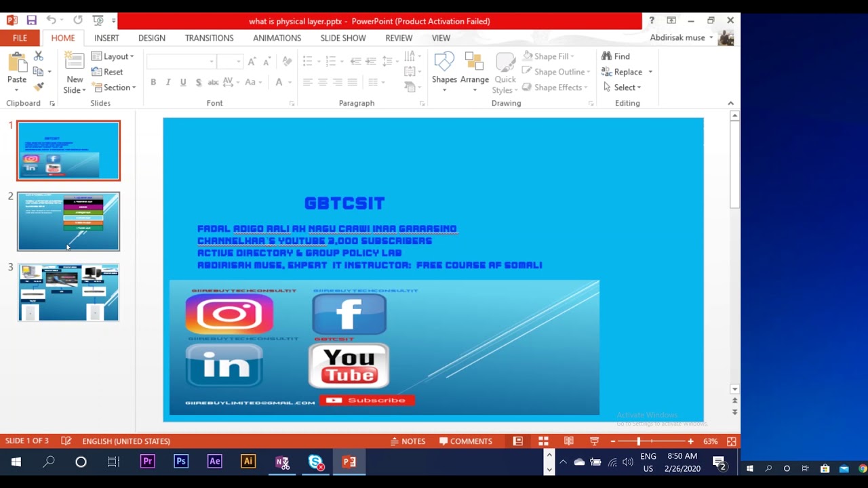
Task: Click the Find binoculars button
Action: 616,56
